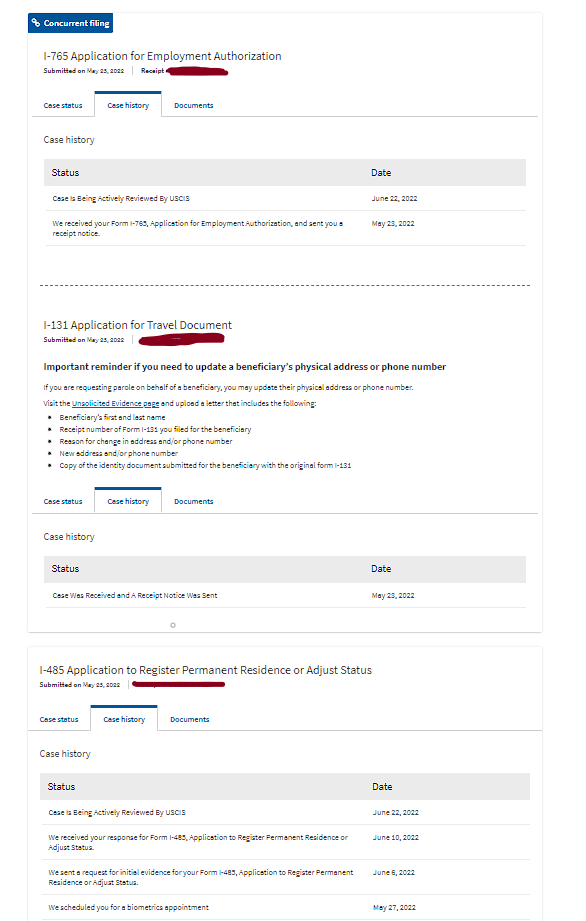Open I-131 Case status tab

(x=63, y=501)
